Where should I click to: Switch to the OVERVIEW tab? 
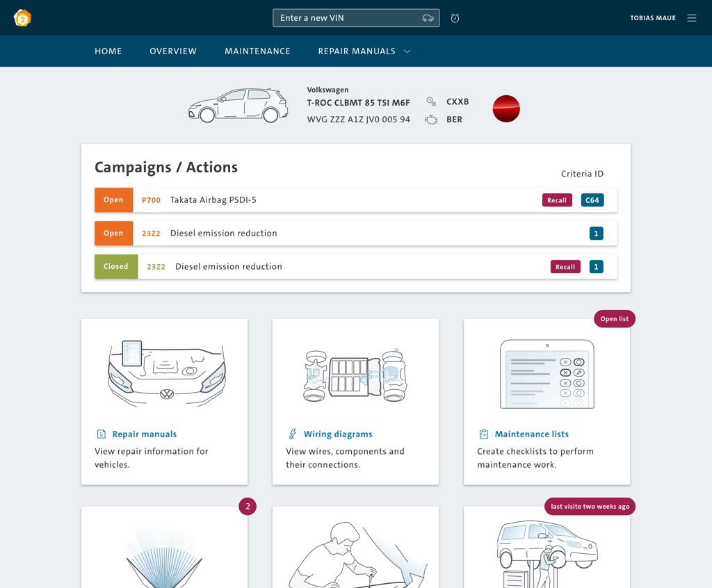pos(173,51)
